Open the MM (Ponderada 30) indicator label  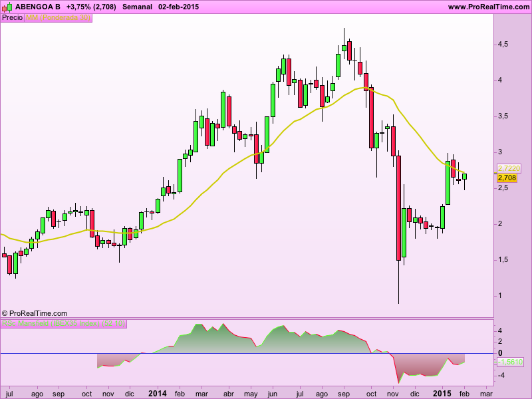pos(58,18)
